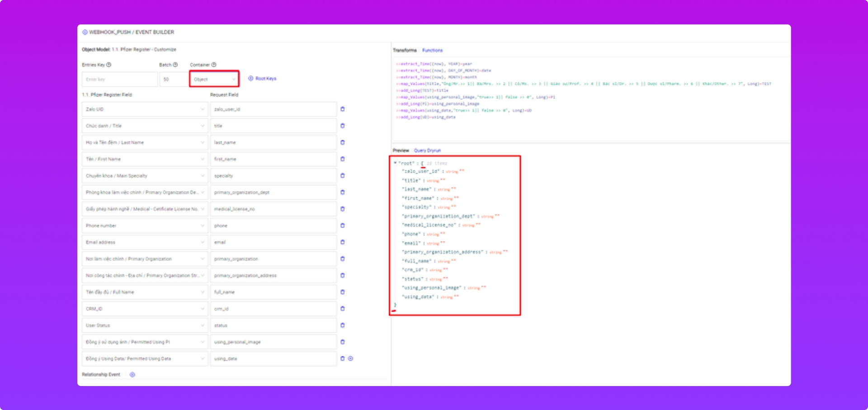Click the help icon next to Batch
Image resolution: width=868 pixels, height=410 pixels.
pyautogui.click(x=175, y=65)
